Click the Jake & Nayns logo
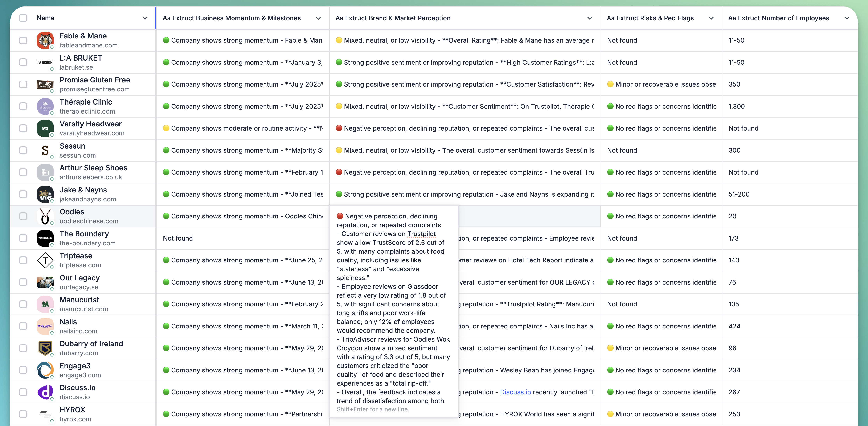868x426 pixels. tap(45, 194)
